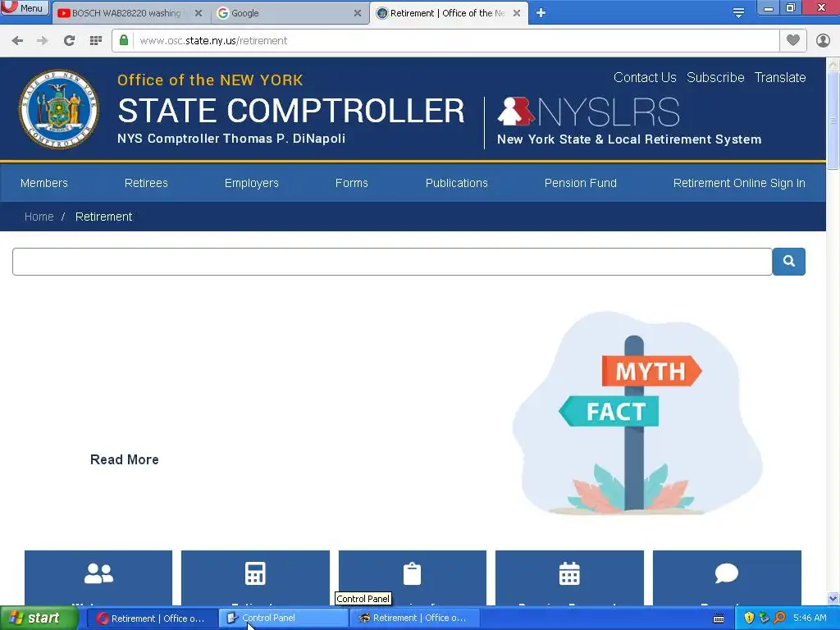Click the calculator icon tile

(x=255, y=577)
